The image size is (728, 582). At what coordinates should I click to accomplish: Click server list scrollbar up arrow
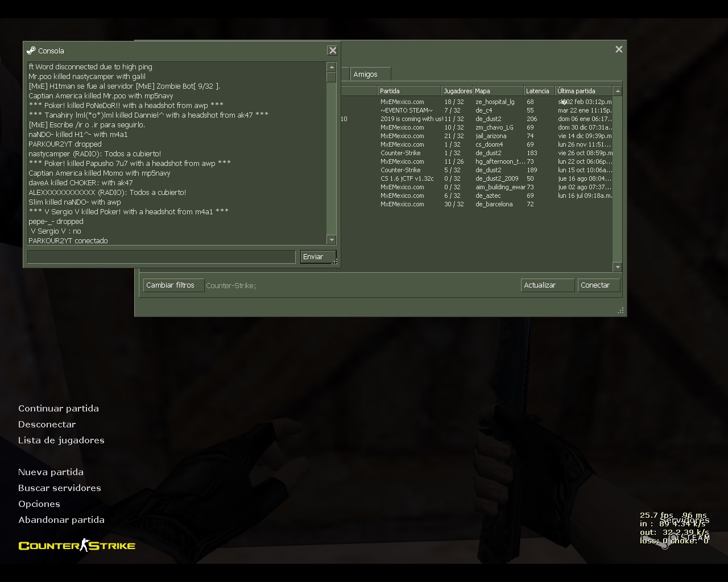[x=618, y=91]
